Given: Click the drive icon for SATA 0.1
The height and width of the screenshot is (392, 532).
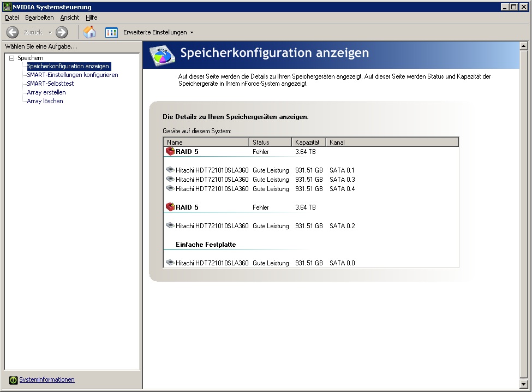Looking at the screenshot, I should click(170, 169).
